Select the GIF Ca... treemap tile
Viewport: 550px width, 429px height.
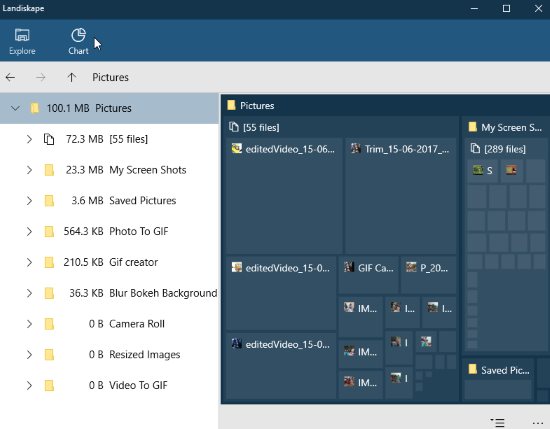click(x=368, y=275)
